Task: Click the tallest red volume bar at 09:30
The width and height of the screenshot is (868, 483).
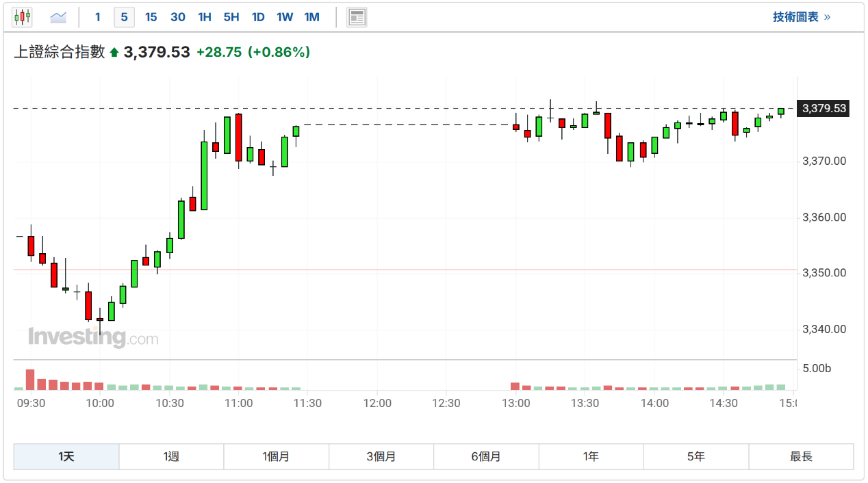Action: point(30,380)
